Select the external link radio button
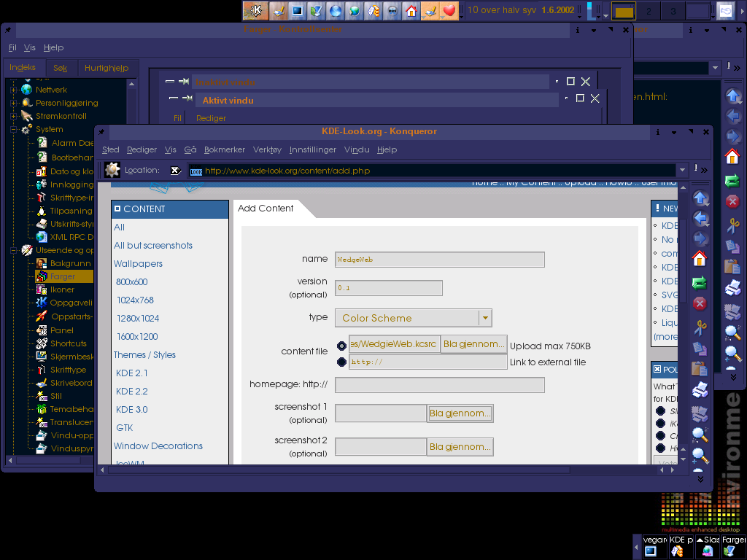 point(341,362)
